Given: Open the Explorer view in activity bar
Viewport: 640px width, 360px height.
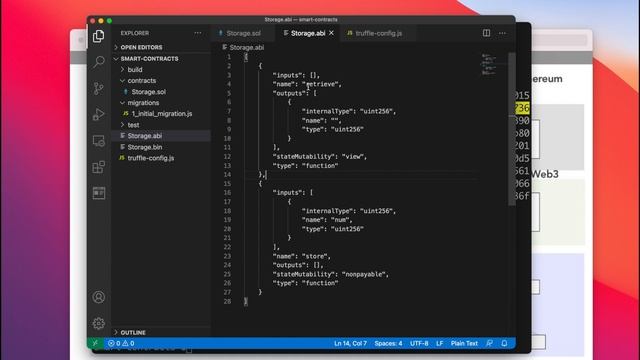Looking at the screenshot, I should tap(98, 36).
